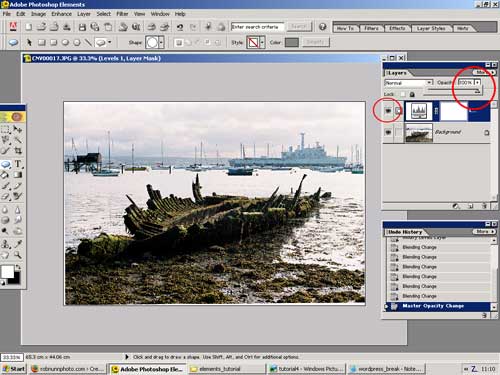Select the Lasso tool
Viewport: 500px width, 375px height.
(5, 140)
